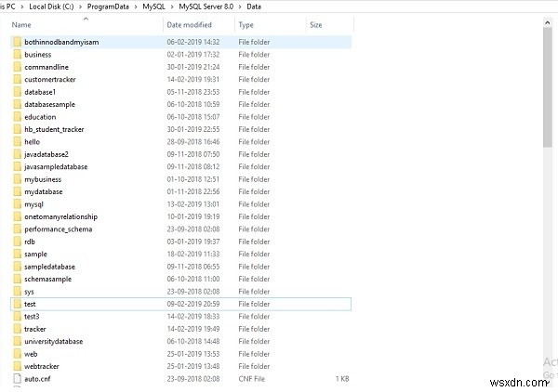Viewport: 558px width, 392px height.
Task: Select the hello folder icon
Action: click(x=17, y=141)
